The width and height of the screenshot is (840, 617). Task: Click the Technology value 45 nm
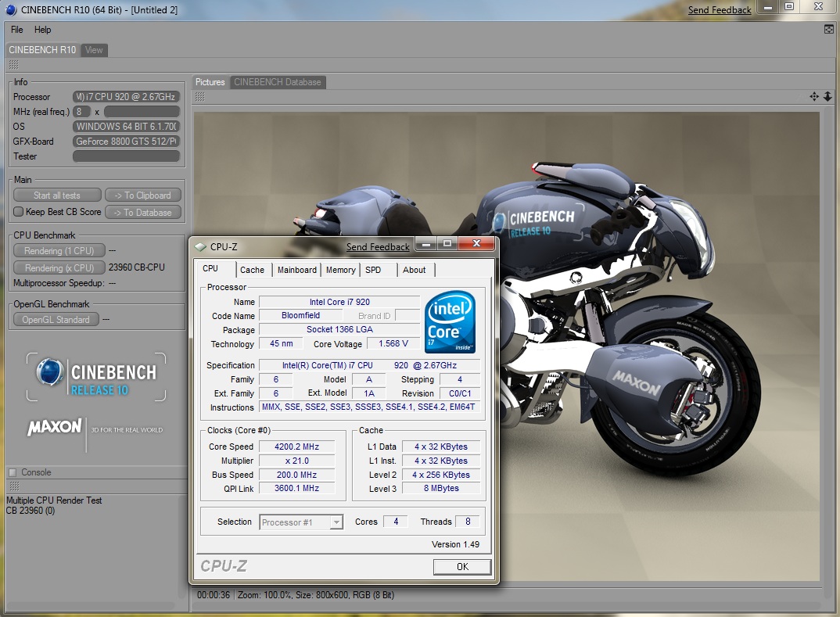282,343
